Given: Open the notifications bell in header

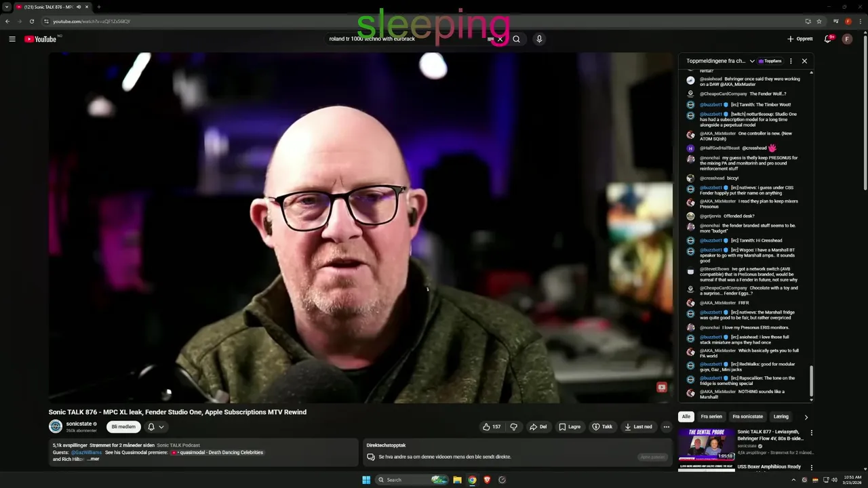Looking at the screenshot, I should (828, 39).
